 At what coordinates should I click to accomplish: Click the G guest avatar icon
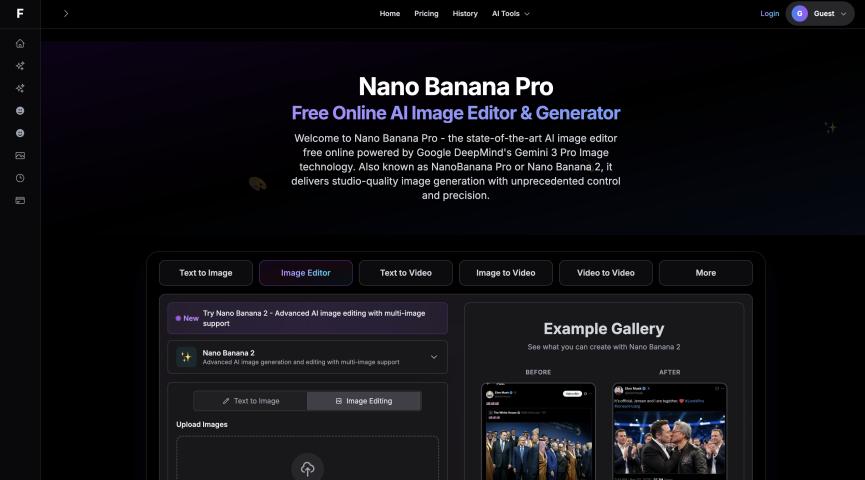(799, 14)
